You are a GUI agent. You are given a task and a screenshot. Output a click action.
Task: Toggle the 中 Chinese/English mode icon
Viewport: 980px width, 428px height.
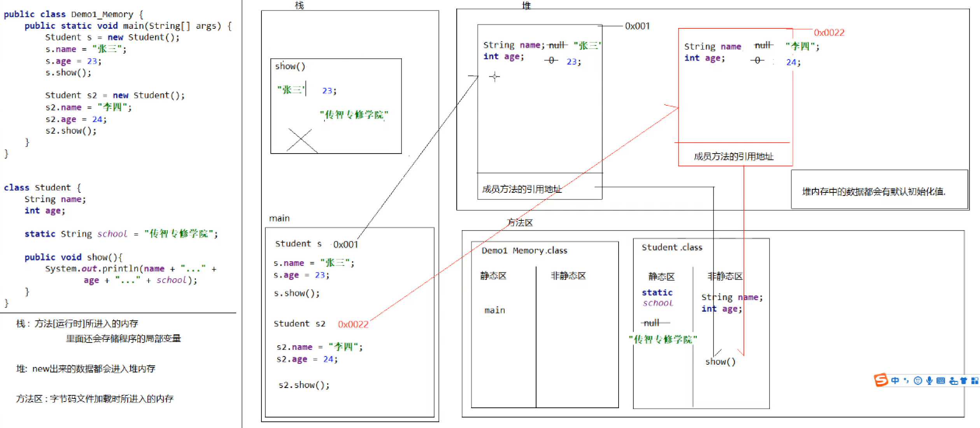[x=895, y=381]
